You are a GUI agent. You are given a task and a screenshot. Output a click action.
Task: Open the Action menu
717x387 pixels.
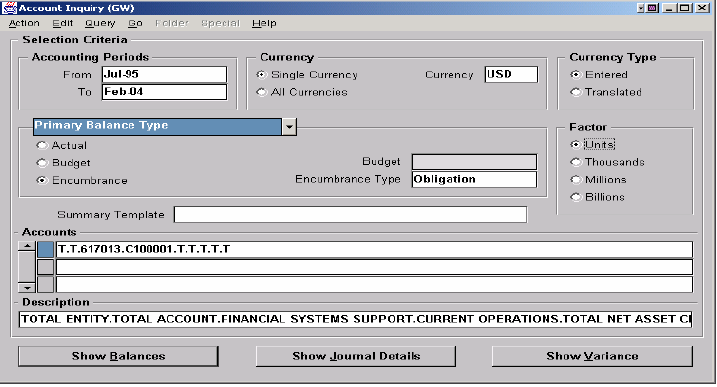(x=24, y=23)
